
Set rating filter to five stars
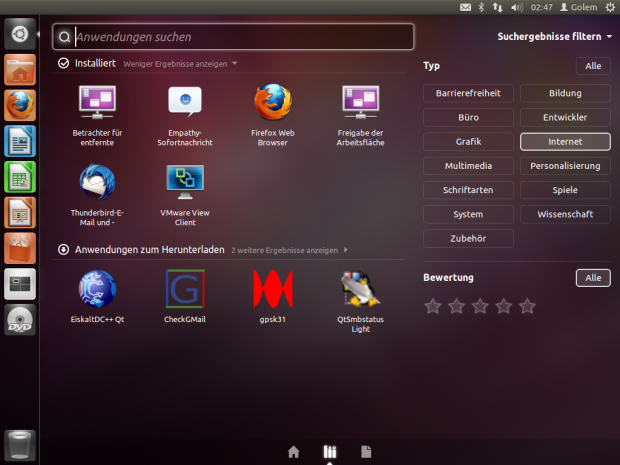click(527, 306)
